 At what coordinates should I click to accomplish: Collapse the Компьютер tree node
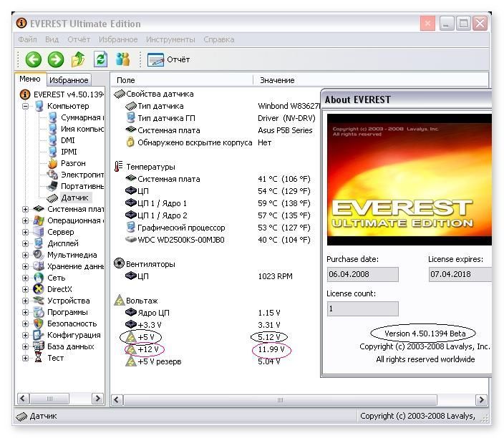[25, 106]
